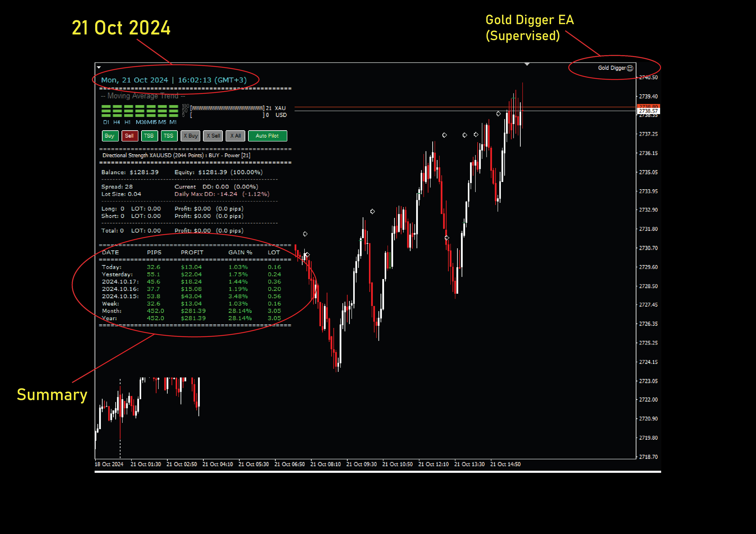The width and height of the screenshot is (756, 534).
Task: Click the arrow marker beside the bid line
Action: (498, 114)
